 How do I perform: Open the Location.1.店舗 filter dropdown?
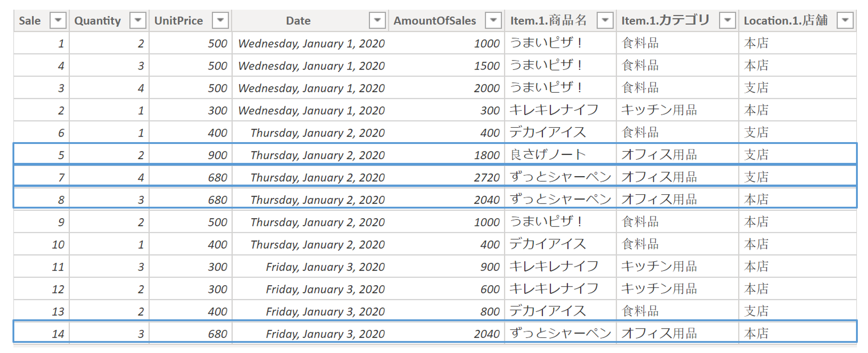pos(845,20)
